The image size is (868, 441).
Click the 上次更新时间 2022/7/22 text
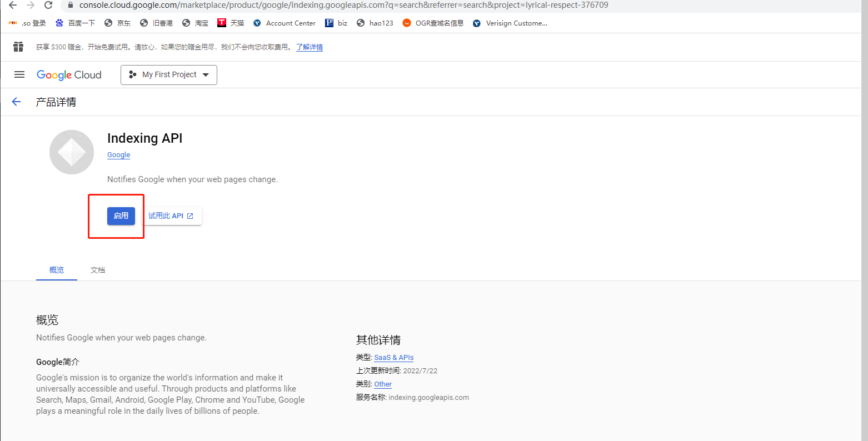point(397,371)
